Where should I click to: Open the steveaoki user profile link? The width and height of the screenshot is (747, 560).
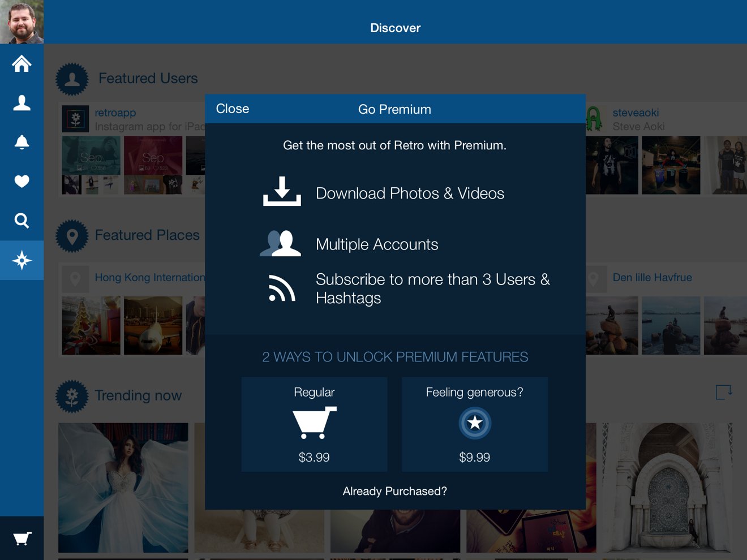tap(636, 113)
